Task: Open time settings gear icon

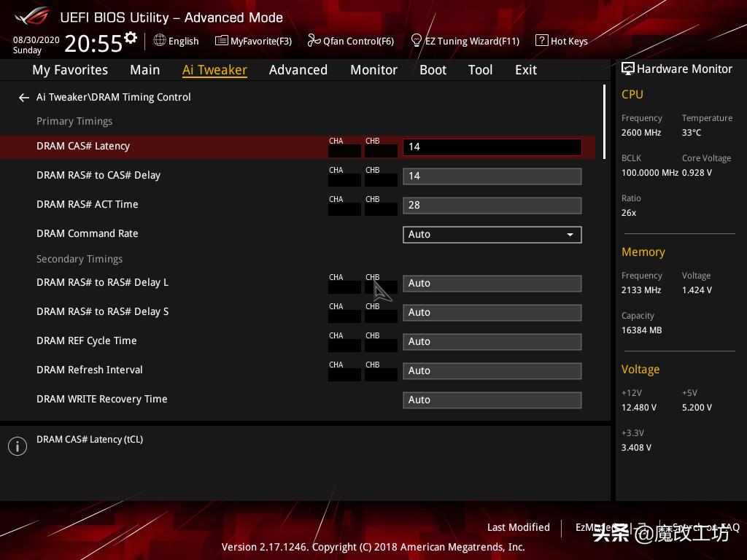Action: click(x=131, y=38)
